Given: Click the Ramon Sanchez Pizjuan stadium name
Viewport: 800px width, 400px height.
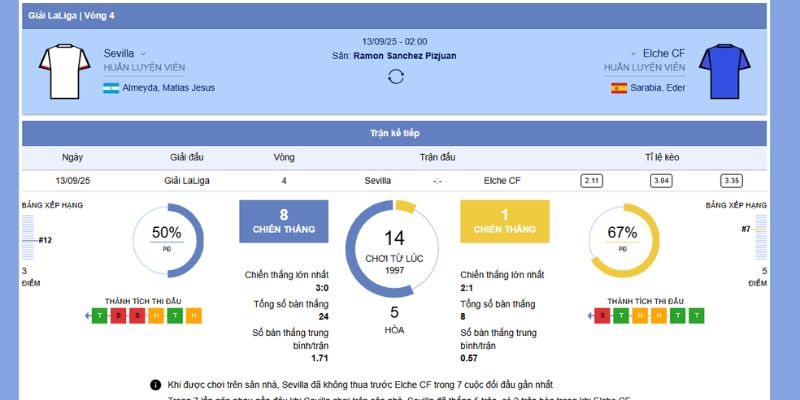Looking at the screenshot, I should 404,56.
